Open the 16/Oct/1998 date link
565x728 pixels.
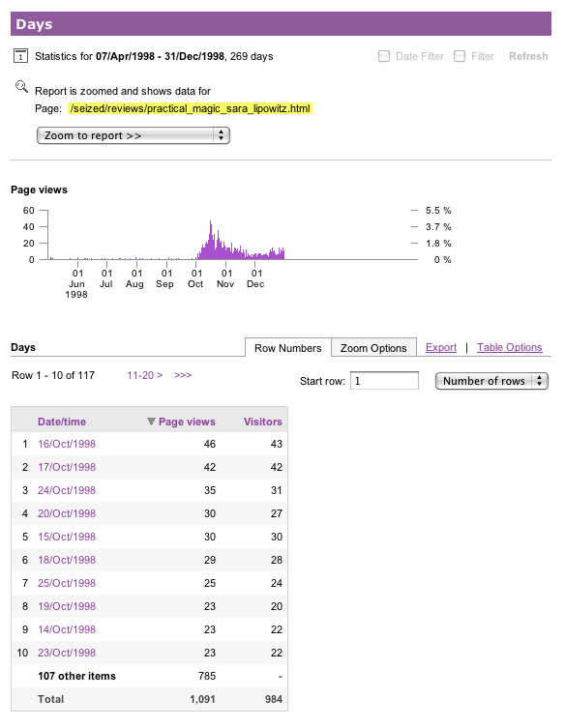click(67, 444)
